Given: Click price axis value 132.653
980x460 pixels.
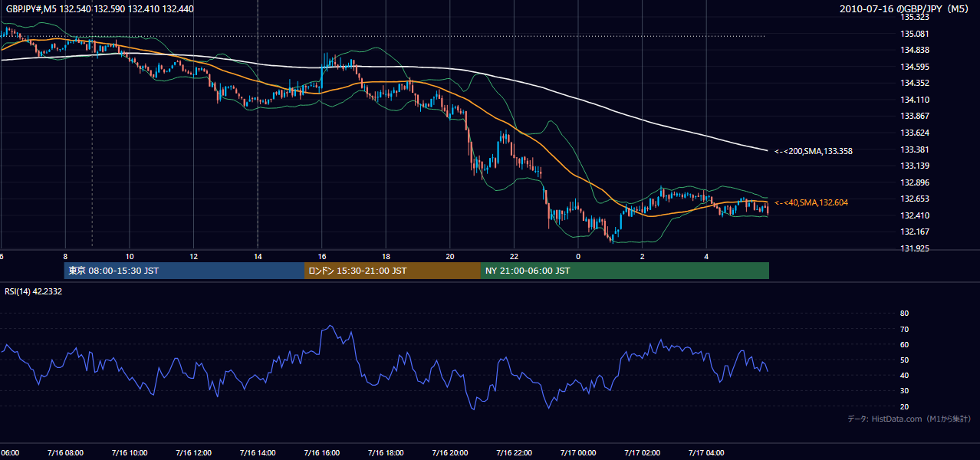Looking at the screenshot, I should 915,199.
